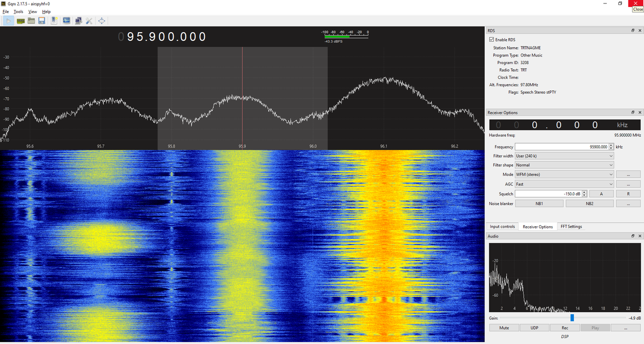This screenshot has height=344, width=644.
Task: Click the Program Type value Other Music
Action: (531, 55)
